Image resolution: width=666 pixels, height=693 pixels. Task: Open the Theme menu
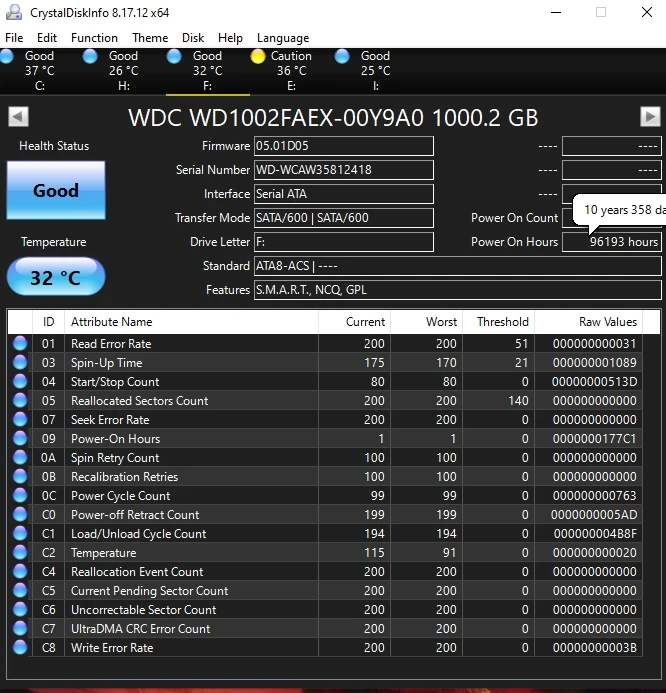click(x=150, y=38)
